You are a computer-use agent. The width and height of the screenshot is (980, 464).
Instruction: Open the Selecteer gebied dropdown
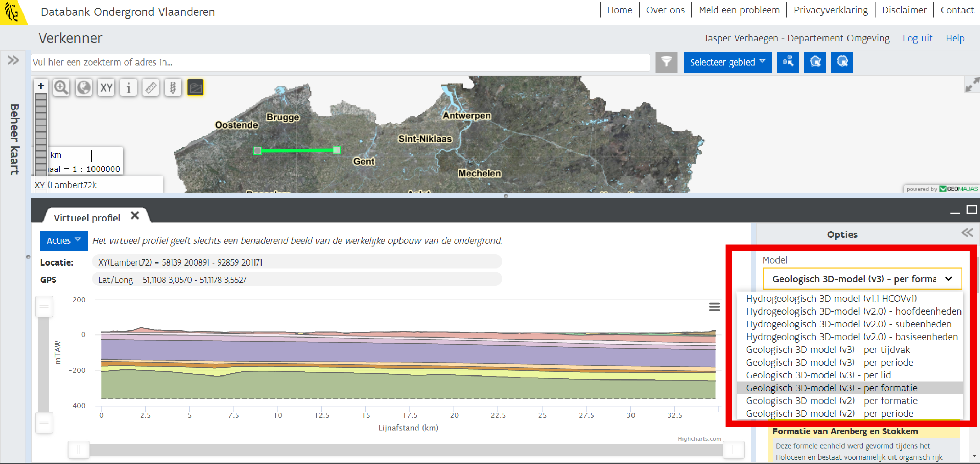point(727,62)
